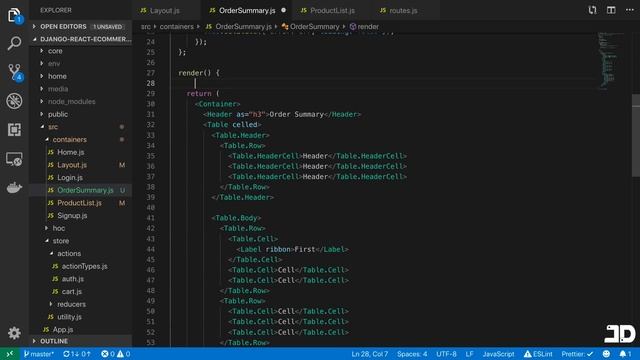640x360 pixels.
Task: Click the feedback smiley icon
Action: point(607,354)
